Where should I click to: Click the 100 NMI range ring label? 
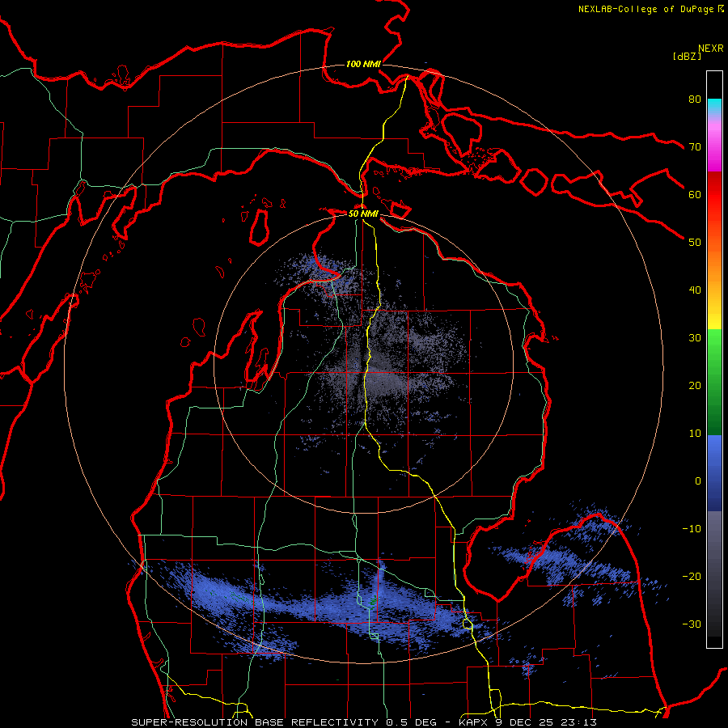363,64
